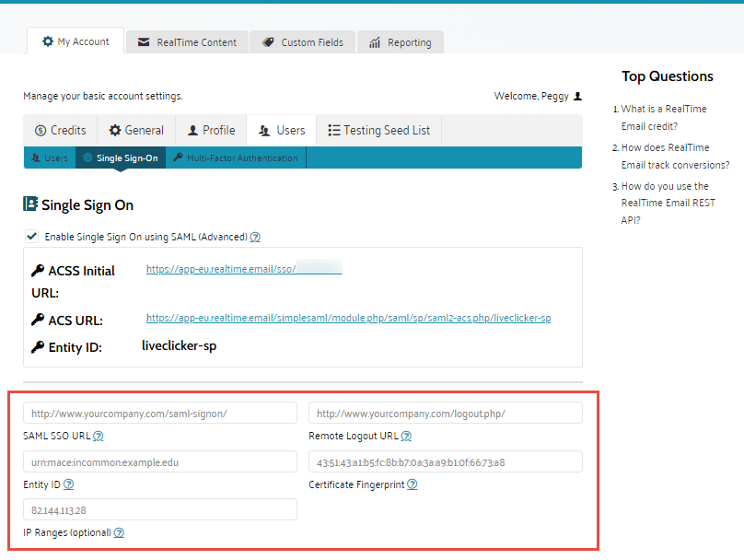This screenshot has height=560, width=744.
Task: Open the ACS URL link
Action: tap(348, 319)
